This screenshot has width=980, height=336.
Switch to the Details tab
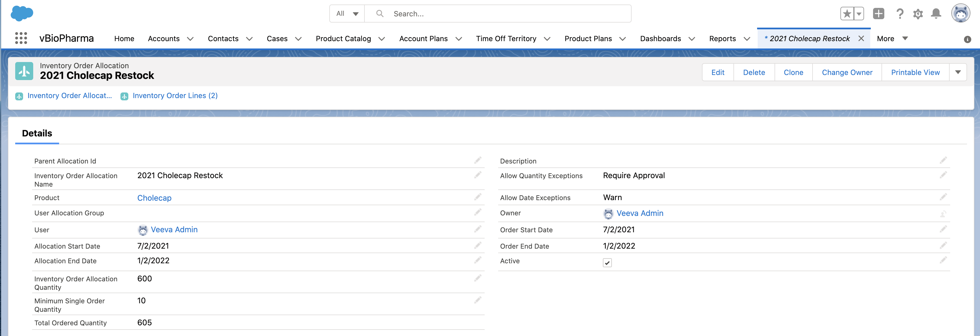click(x=37, y=133)
